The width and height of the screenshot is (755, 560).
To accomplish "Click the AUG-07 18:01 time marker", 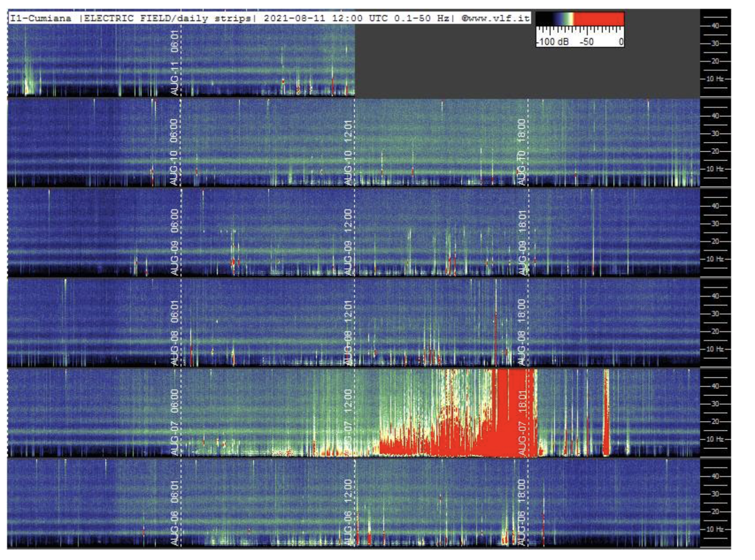I will click(x=522, y=422).
